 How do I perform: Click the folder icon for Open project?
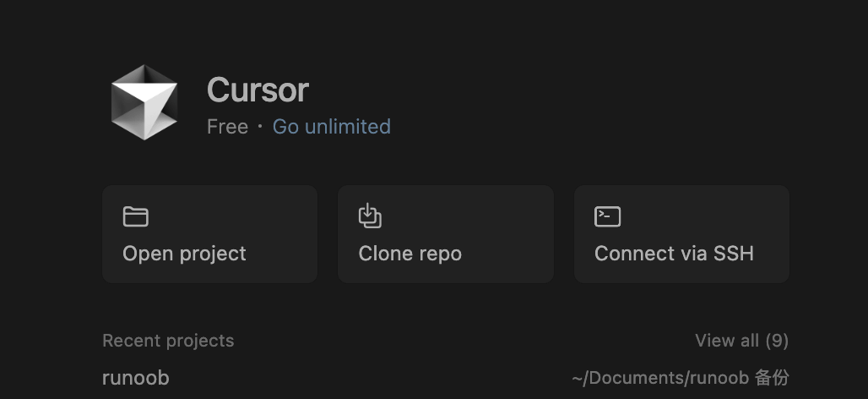click(x=135, y=216)
